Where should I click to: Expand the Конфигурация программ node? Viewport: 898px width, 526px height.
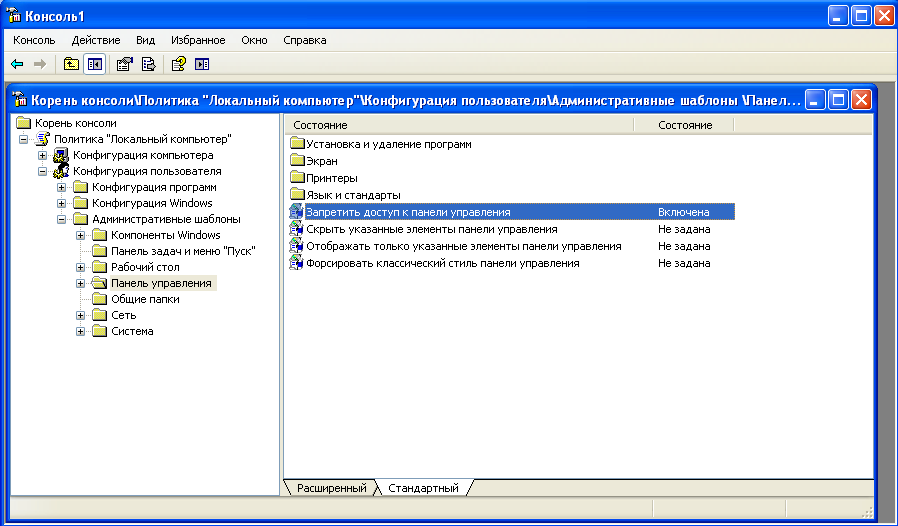click(61, 187)
